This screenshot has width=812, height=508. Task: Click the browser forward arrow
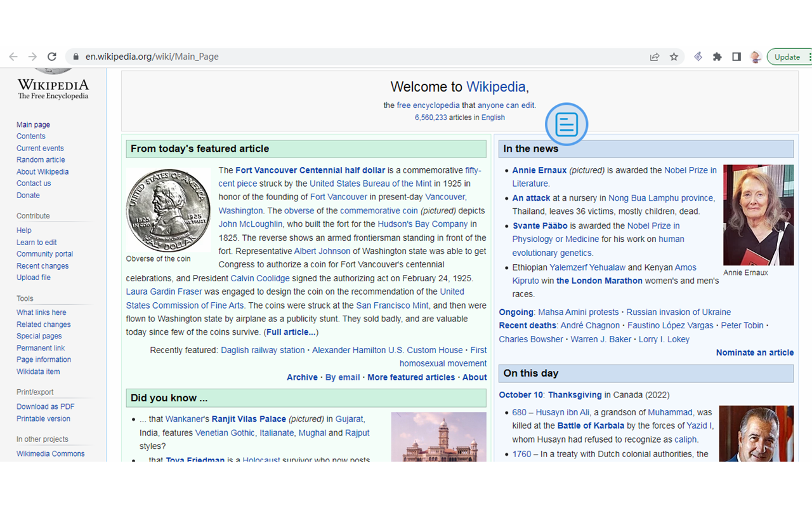point(33,57)
